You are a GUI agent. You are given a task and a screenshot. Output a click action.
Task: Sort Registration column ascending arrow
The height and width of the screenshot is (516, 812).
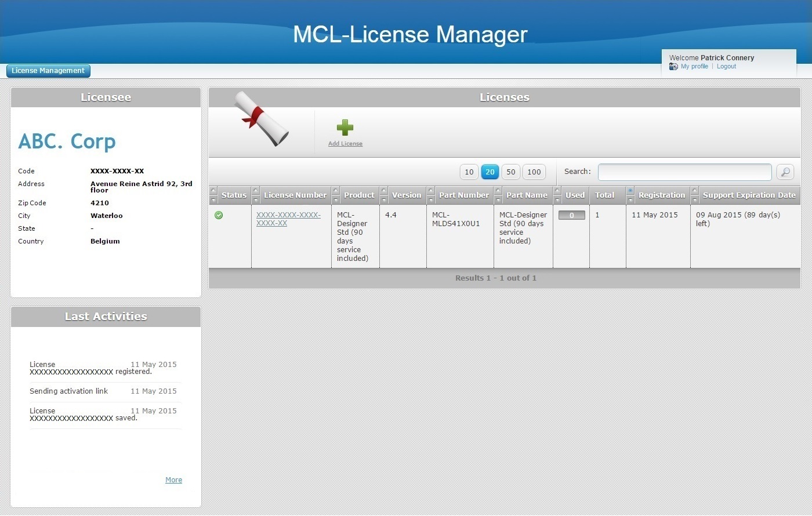630,191
